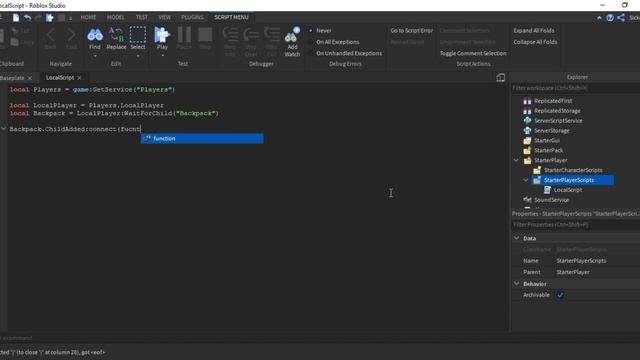Click the code line containing WaitForChild("Backpack")

tap(114, 113)
